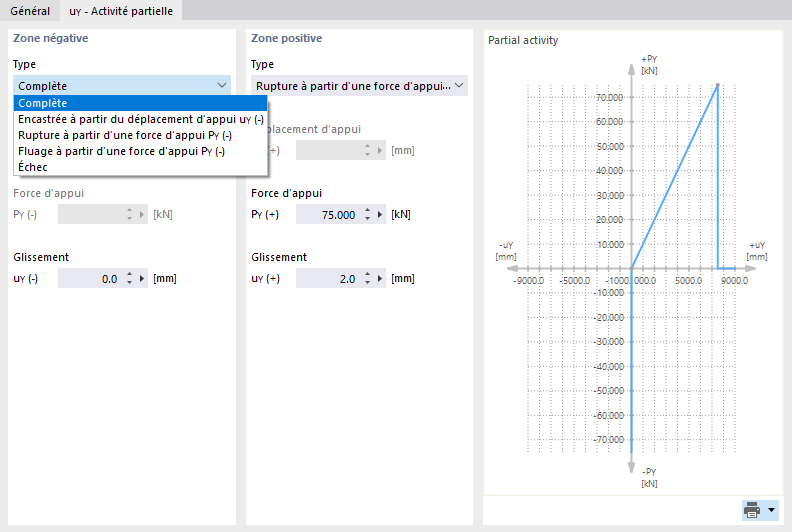792x532 pixels.
Task: Open the arrow menu beside uY (+) spinner
Action: pos(381,279)
